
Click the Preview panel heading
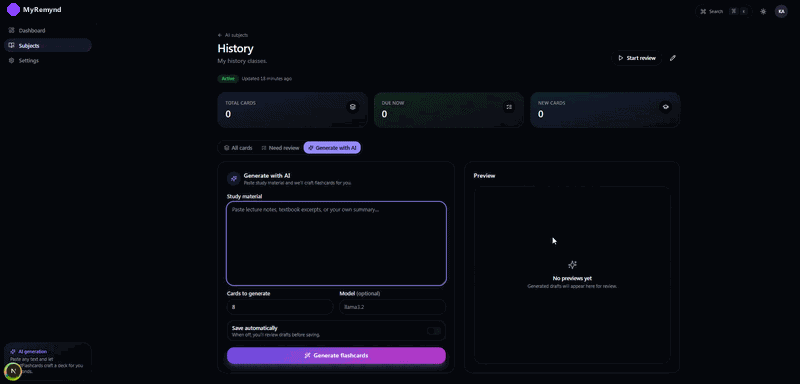[484, 176]
